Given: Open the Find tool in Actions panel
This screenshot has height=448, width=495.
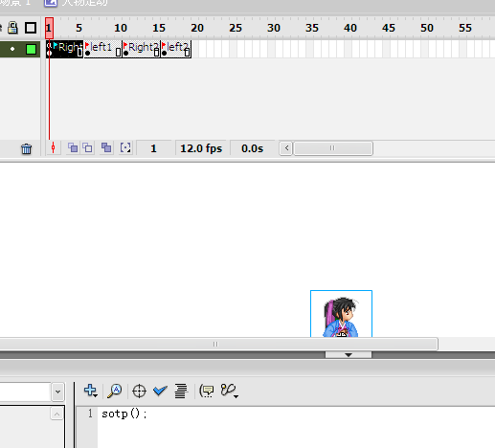Looking at the screenshot, I should click(x=115, y=391).
